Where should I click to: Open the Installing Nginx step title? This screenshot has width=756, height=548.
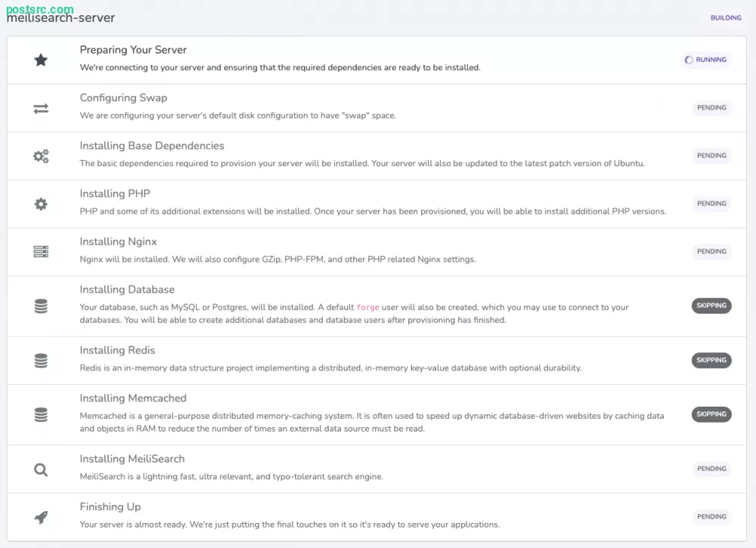tap(118, 242)
